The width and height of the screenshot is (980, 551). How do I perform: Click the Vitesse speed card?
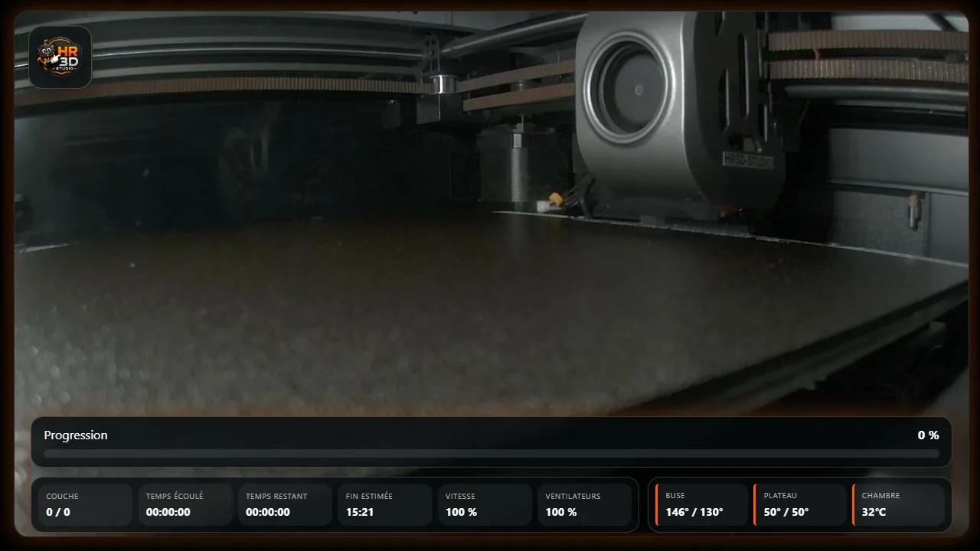point(485,505)
